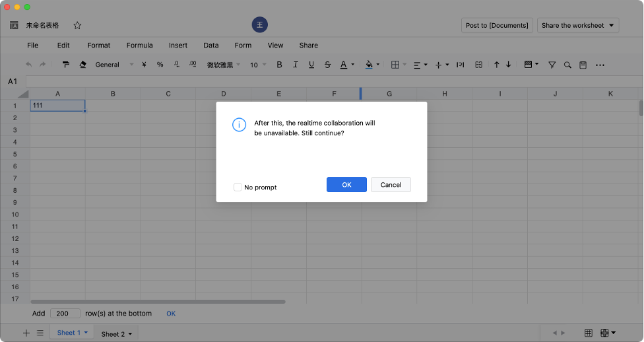644x342 pixels.
Task: Click the add sheet plus icon
Action: 26,333
